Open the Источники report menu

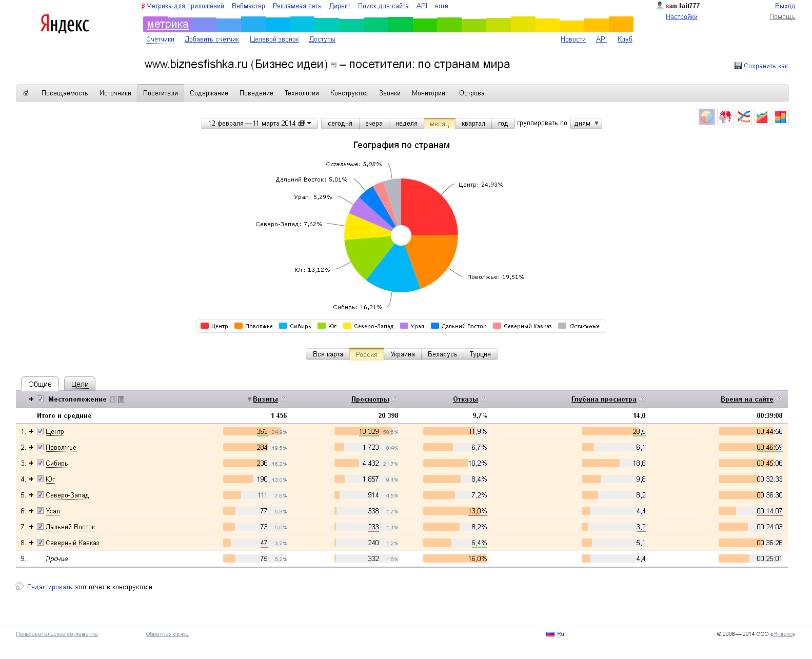click(115, 93)
